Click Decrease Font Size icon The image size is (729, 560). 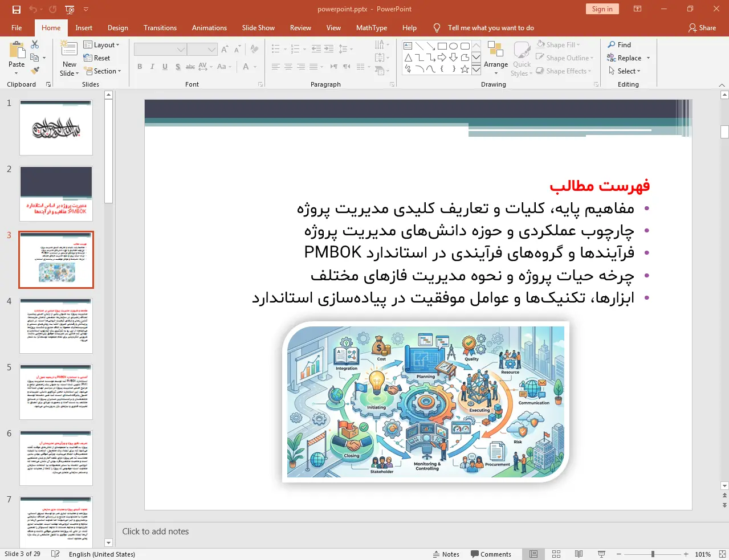(237, 50)
